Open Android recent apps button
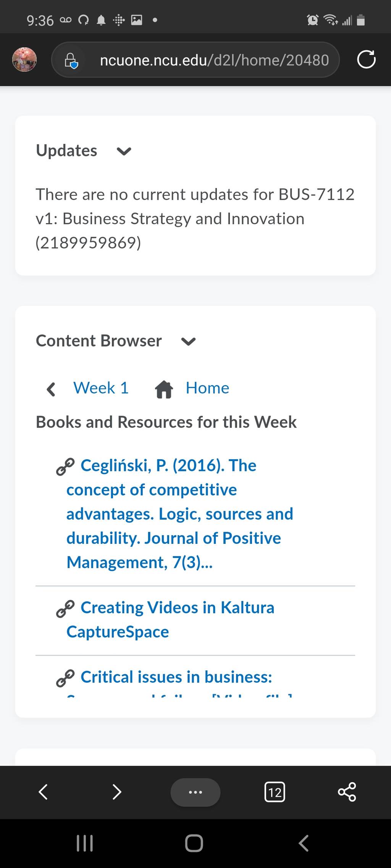Image resolution: width=391 pixels, height=868 pixels. point(85,843)
